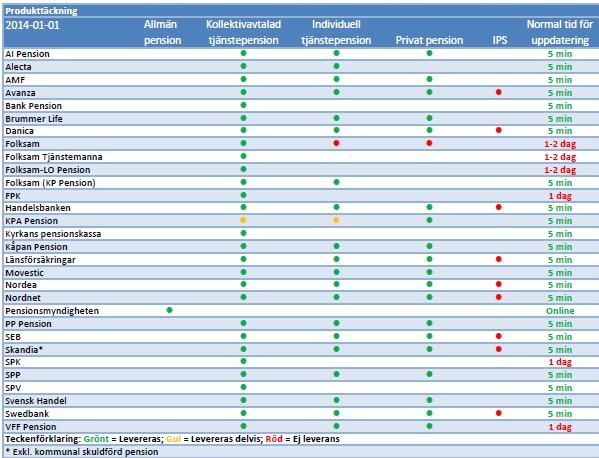The image size is (599, 458).
Task: Click the red IPS dot in the Nordea row
Action: [x=499, y=284]
